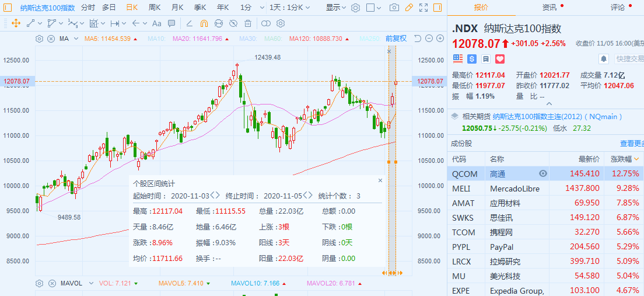
Task: Toggle the right sidebar panel icon
Action: (438, 8)
